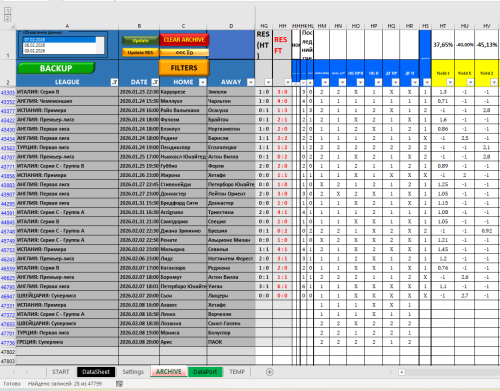Open the TEMP sheet tab

[x=237, y=372]
